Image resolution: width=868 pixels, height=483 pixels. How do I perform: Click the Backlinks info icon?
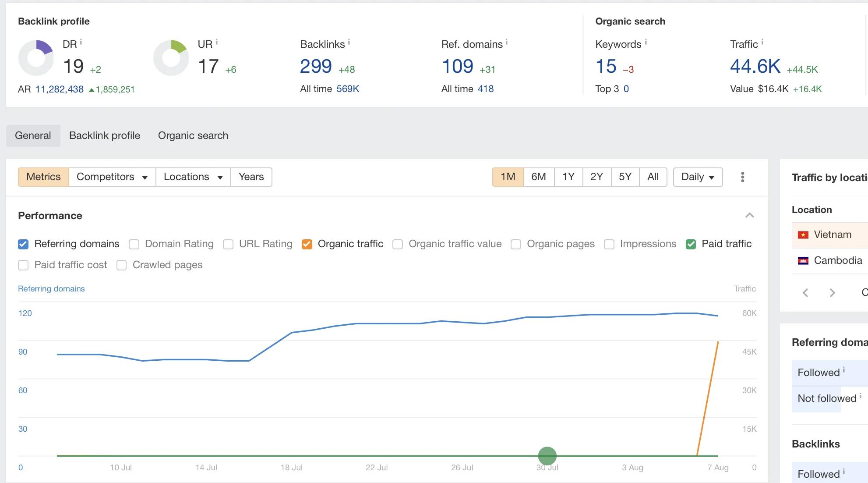coord(349,42)
